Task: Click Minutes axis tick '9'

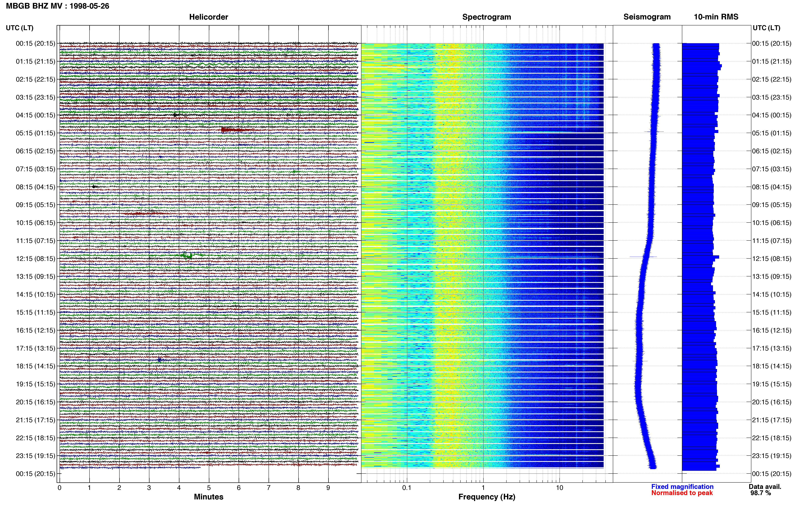Action: pyautogui.click(x=328, y=488)
